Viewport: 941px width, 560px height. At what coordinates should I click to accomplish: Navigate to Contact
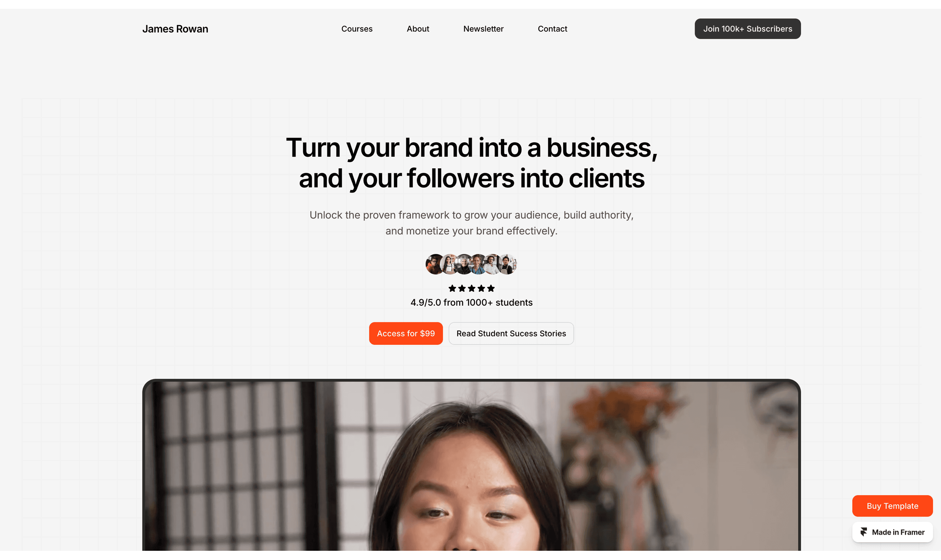point(552,29)
